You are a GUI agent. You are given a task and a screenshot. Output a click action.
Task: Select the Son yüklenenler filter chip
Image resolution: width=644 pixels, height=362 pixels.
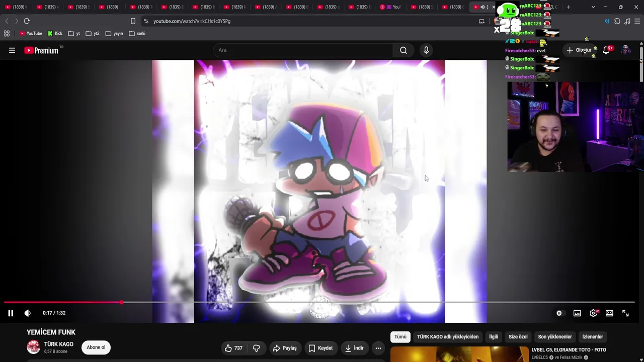pos(555,337)
